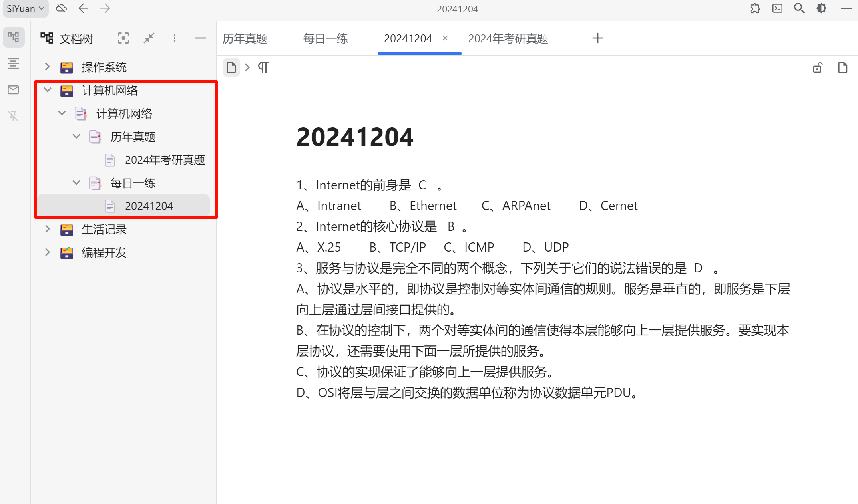The image size is (858, 504).
Task: Collapse all items in document tree
Action: coord(149,38)
